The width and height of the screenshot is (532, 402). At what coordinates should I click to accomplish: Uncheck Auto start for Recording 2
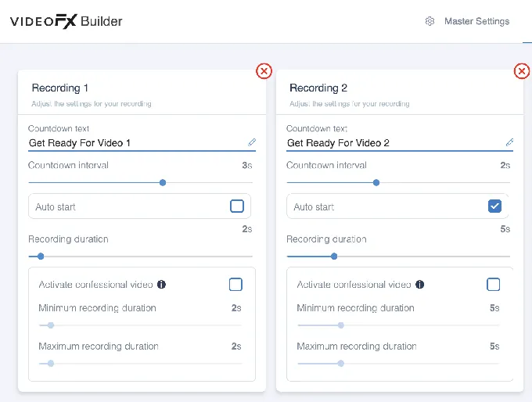(x=494, y=206)
